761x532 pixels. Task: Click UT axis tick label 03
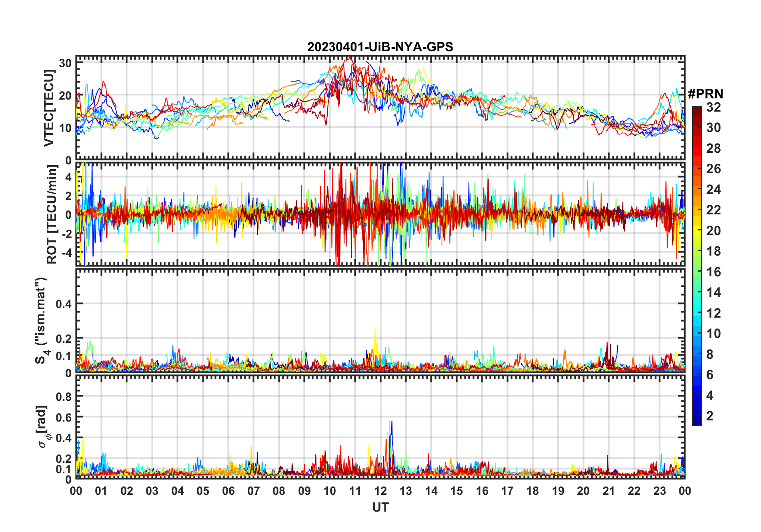pyautogui.click(x=152, y=491)
